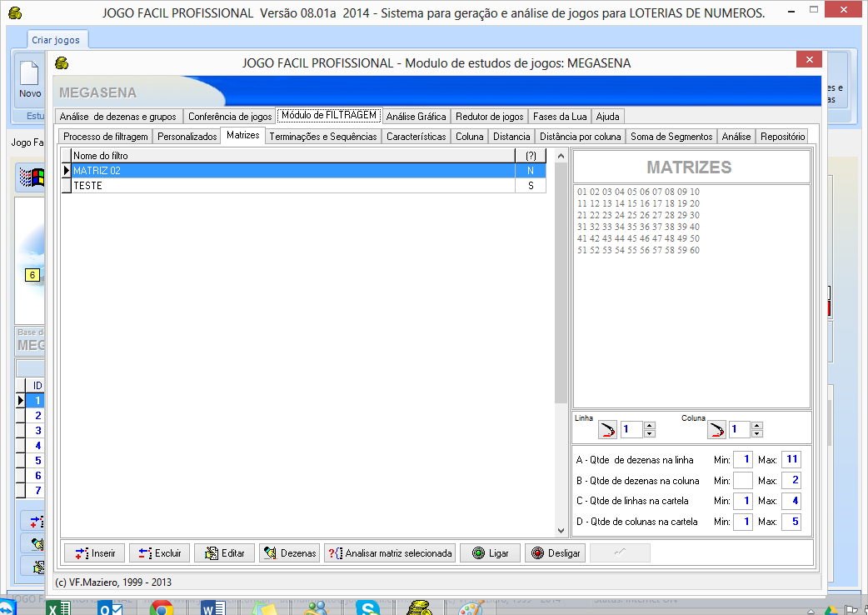Click the Inserir button to add a matrix
The width and height of the screenshot is (868, 615).
(x=94, y=553)
